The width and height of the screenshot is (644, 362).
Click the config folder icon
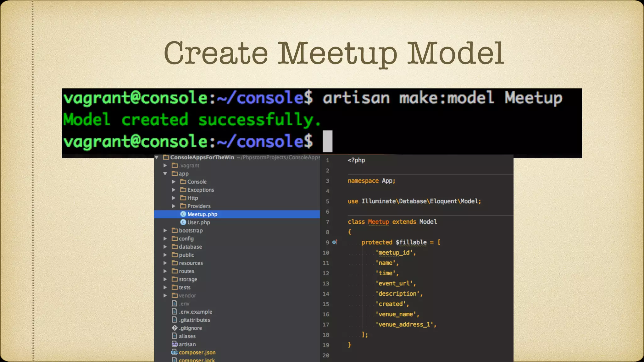click(x=175, y=239)
